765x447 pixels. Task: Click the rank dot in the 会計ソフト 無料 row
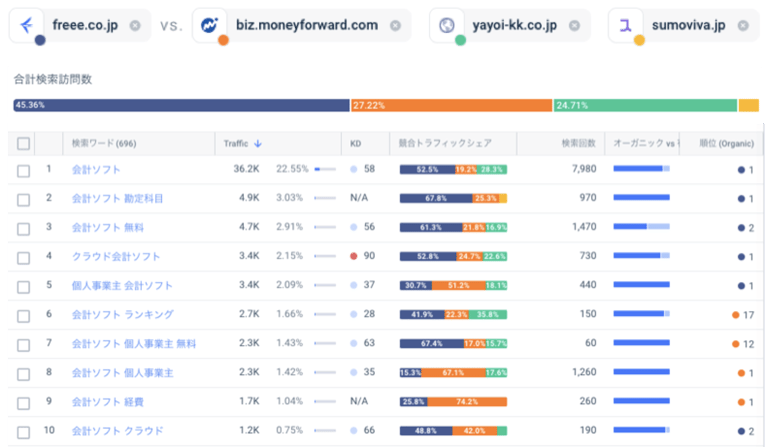pos(741,228)
